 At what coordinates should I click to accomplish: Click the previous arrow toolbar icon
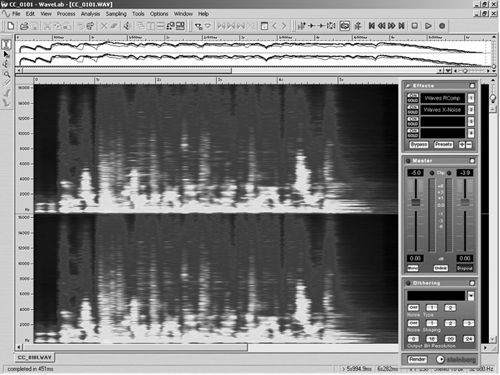coord(274,26)
